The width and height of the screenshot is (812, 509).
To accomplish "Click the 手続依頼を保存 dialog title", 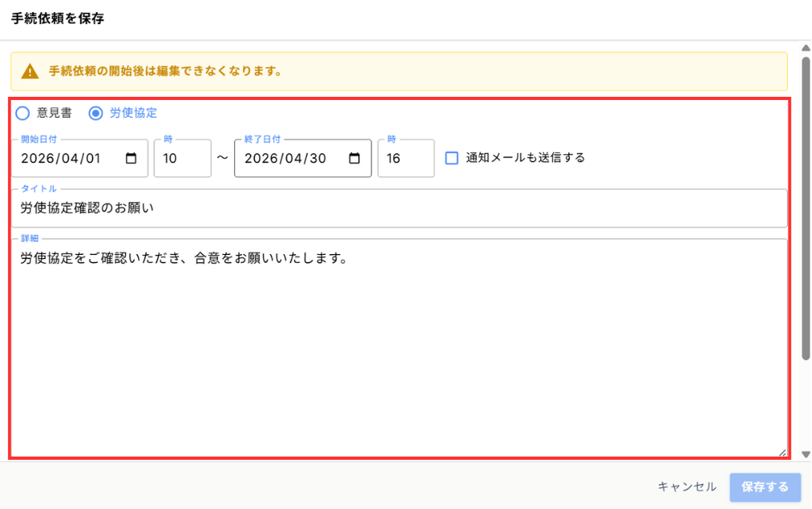I will point(57,19).
